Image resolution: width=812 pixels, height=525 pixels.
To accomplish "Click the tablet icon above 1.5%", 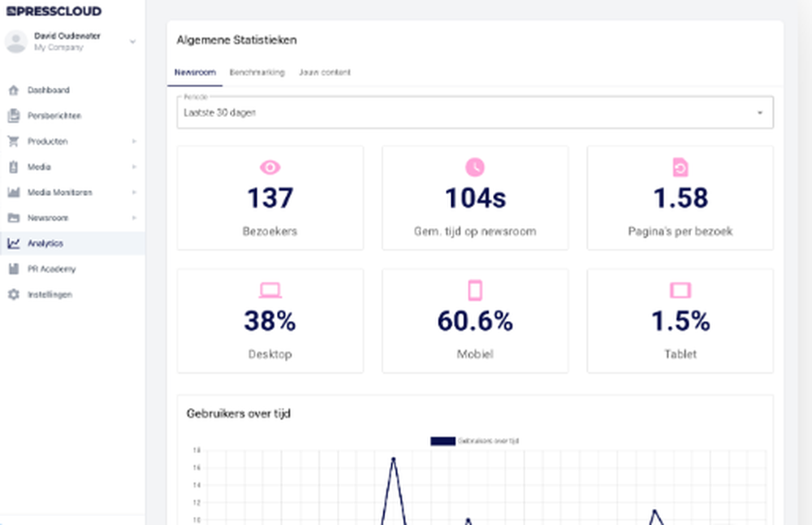I will click(x=680, y=290).
